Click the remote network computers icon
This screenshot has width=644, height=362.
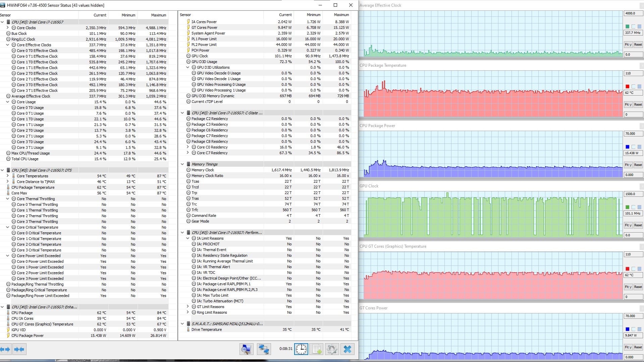tap(264, 349)
